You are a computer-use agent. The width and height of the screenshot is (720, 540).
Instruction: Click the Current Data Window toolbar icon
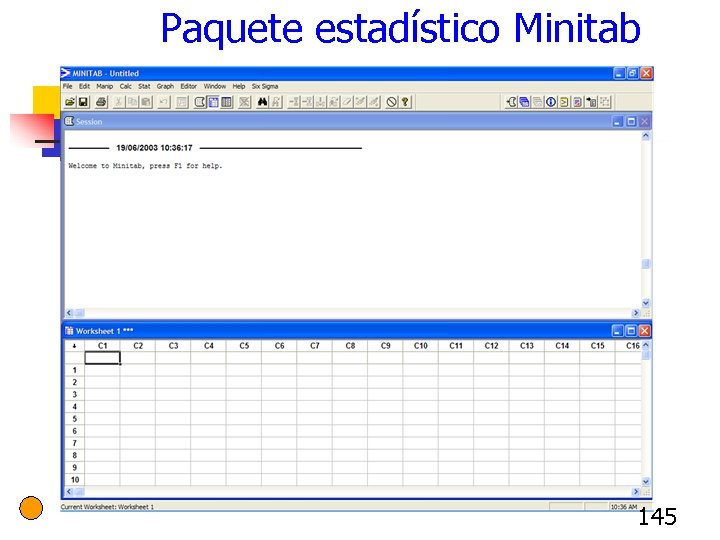click(x=213, y=102)
